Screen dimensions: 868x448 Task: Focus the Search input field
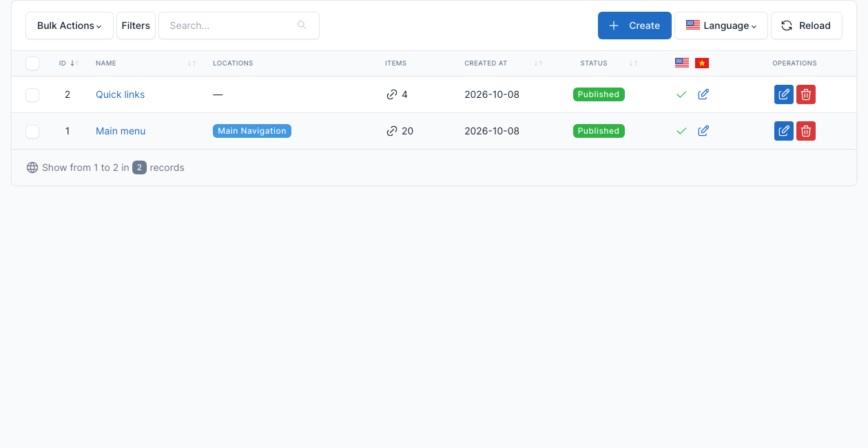239,26
